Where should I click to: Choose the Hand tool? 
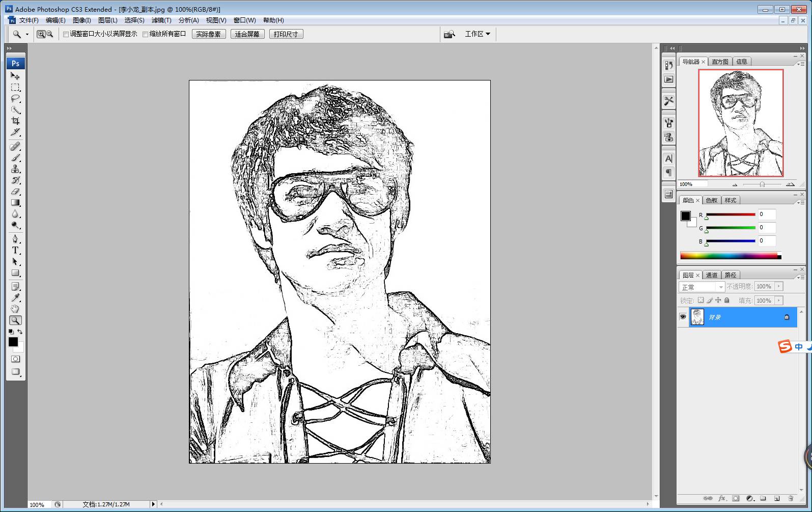[x=15, y=309]
